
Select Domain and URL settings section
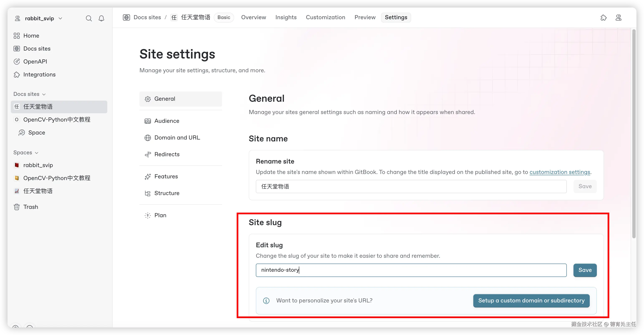[x=177, y=138]
